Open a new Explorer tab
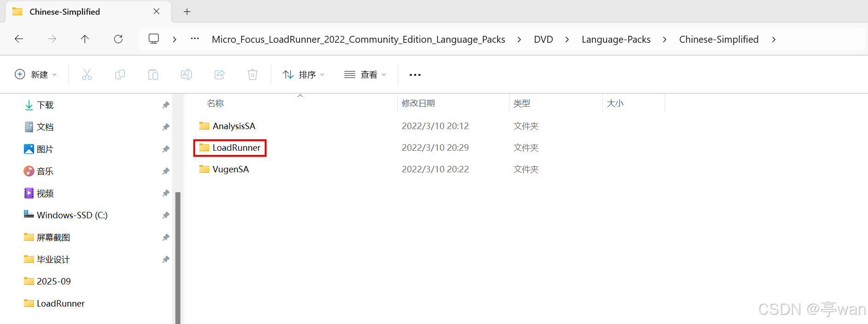868x324 pixels. pos(187,11)
